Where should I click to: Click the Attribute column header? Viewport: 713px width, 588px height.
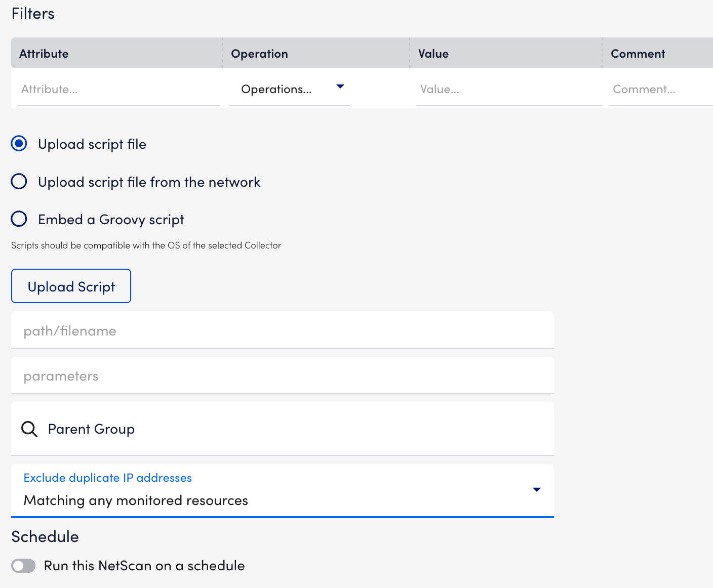[44, 53]
